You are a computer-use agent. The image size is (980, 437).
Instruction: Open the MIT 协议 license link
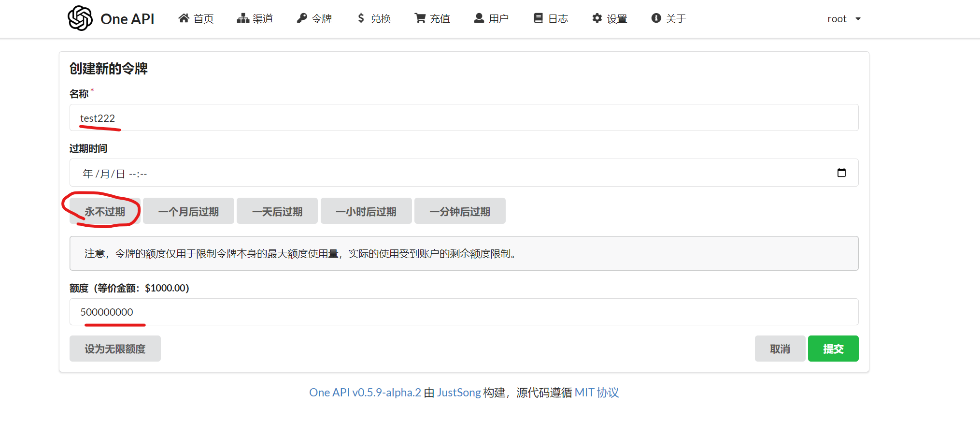597,393
